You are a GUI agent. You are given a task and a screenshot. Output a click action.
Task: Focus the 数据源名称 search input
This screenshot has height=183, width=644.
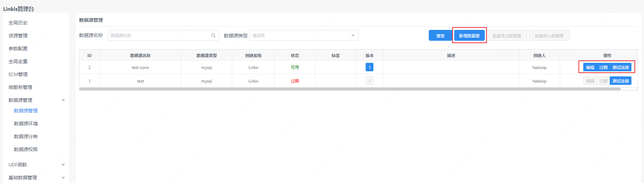pyautogui.click(x=160, y=35)
